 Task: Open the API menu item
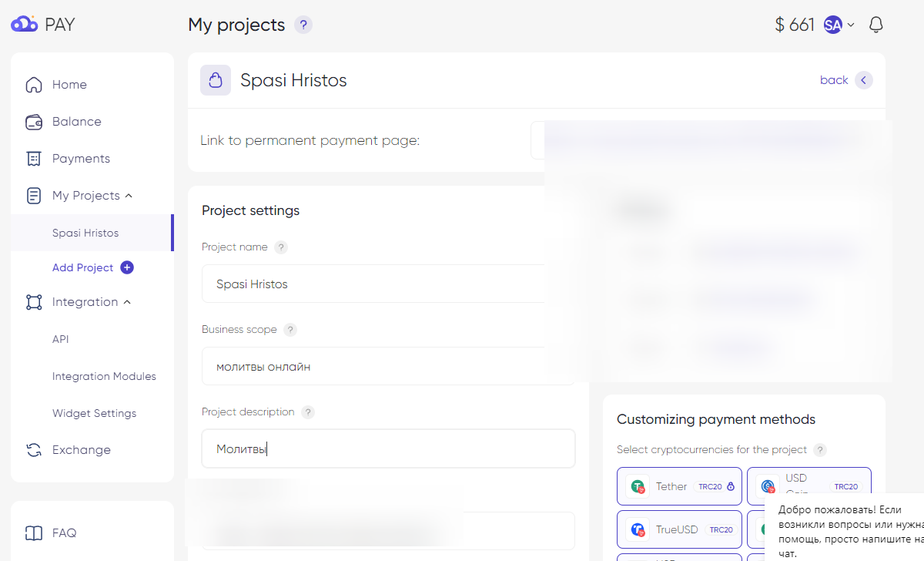(x=61, y=339)
